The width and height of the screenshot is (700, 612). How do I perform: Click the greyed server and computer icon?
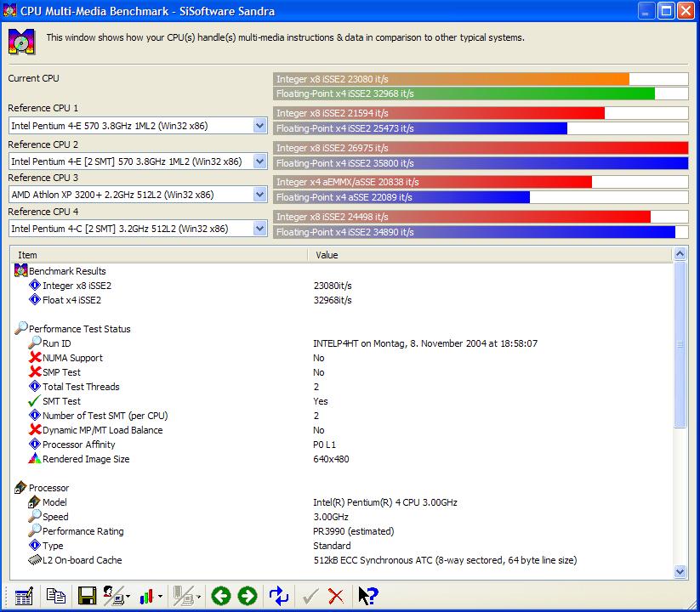click(184, 596)
